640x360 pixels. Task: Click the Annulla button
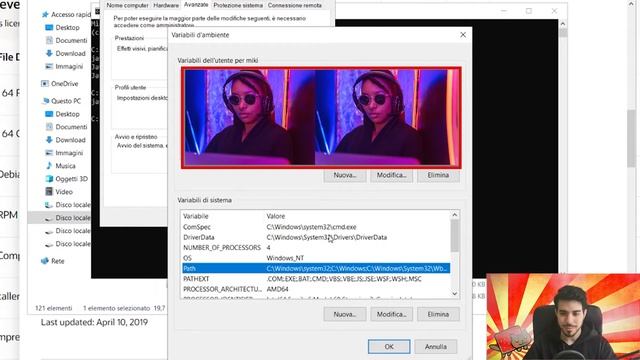(436, 347)
